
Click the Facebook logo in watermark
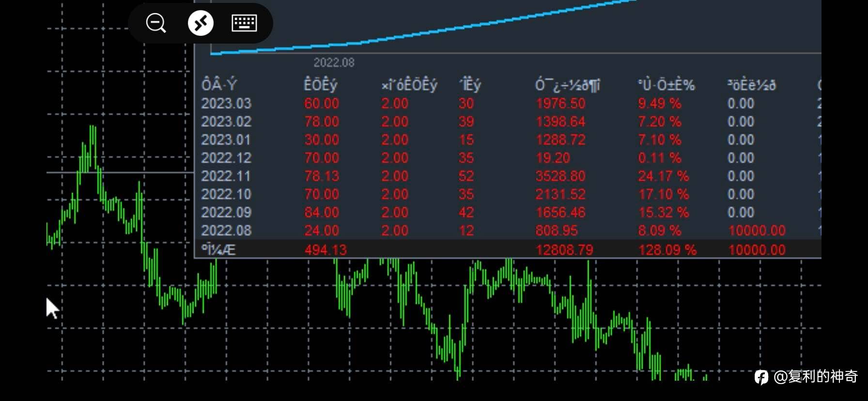(x=761, y=377)
